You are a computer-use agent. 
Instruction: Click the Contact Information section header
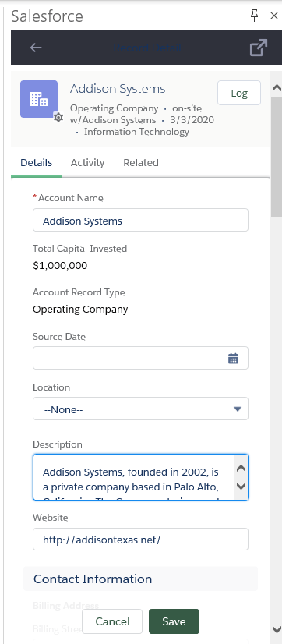140,579
